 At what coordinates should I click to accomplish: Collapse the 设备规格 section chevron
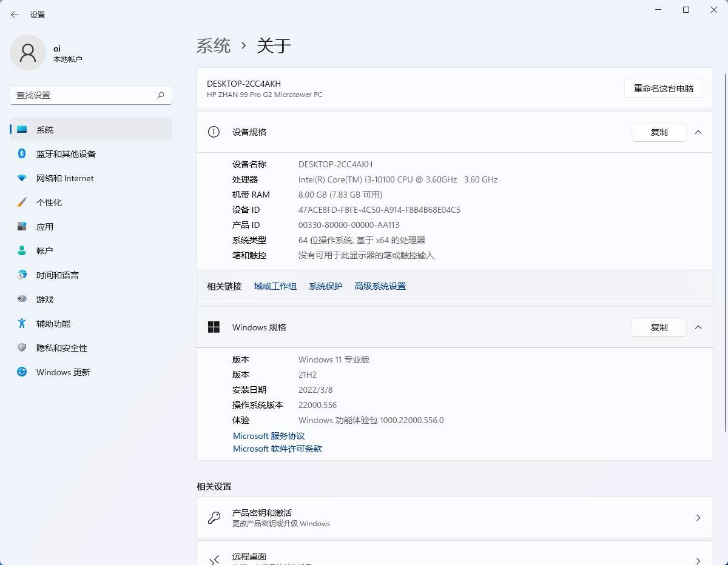[x=698, y=132]
